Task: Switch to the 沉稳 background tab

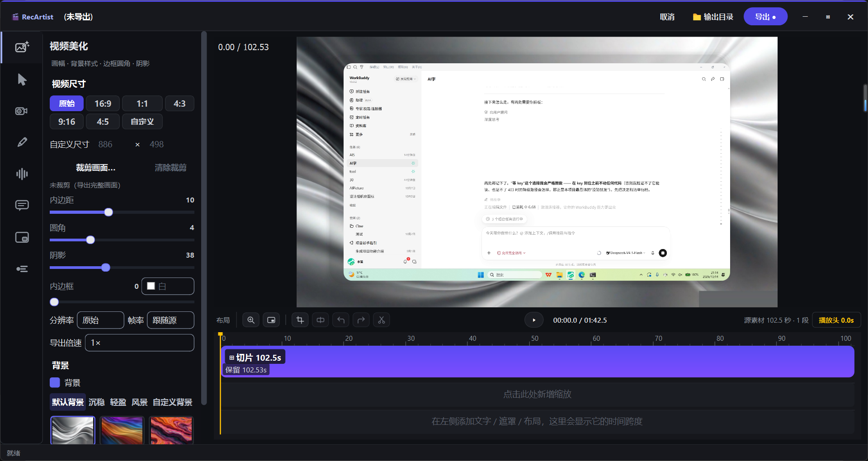Action: point(97,402)
